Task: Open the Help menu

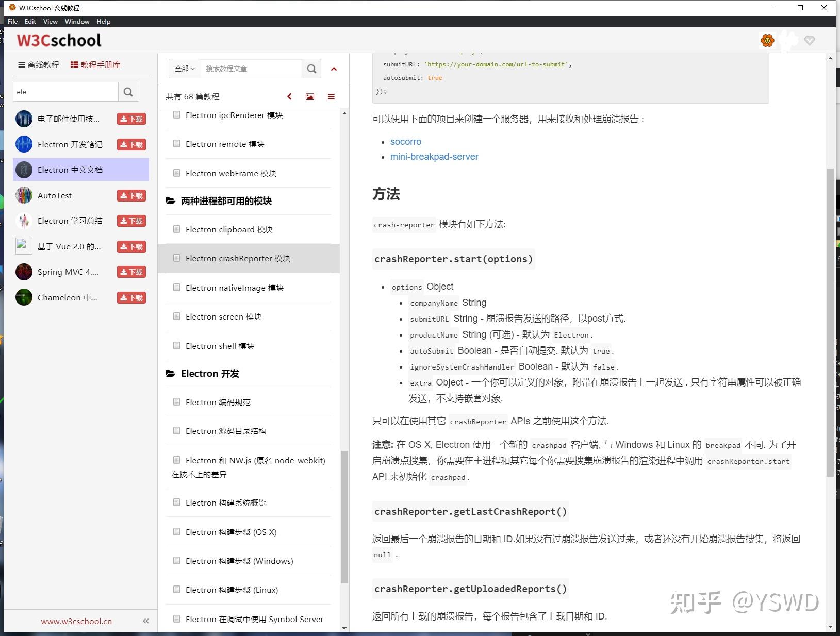Action: coord(103,21)
